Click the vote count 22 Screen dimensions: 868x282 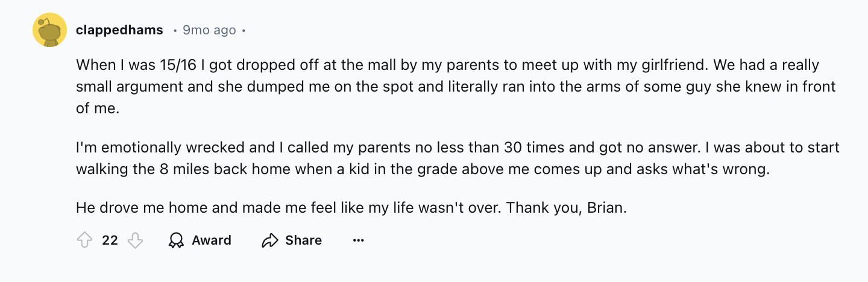point(110,240)
